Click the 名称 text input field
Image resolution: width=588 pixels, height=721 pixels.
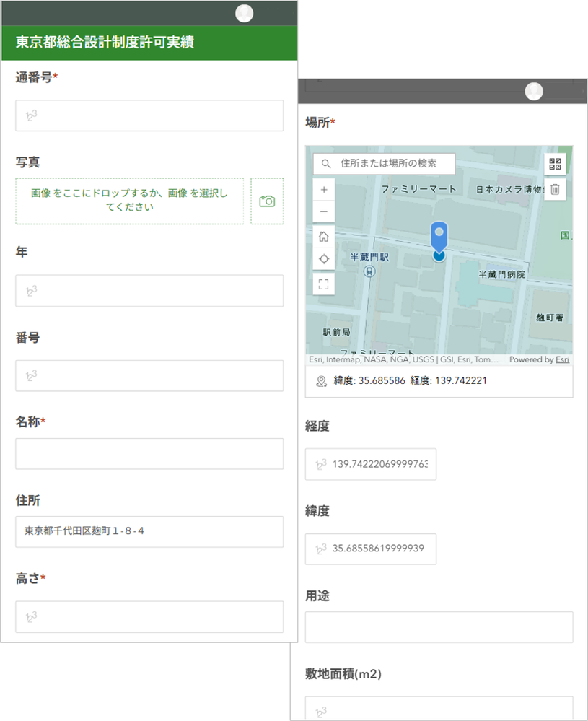(149, 453)
